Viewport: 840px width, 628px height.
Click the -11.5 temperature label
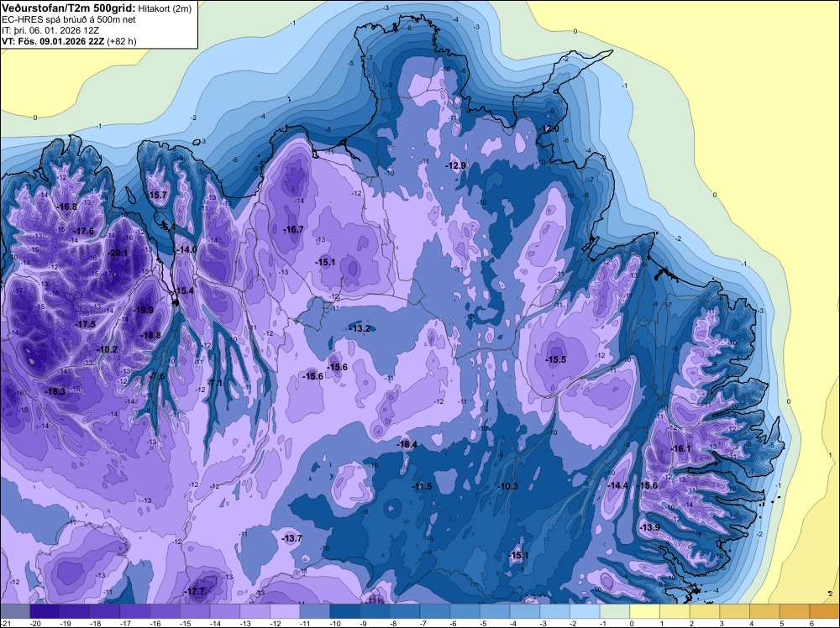pos(423,486)
